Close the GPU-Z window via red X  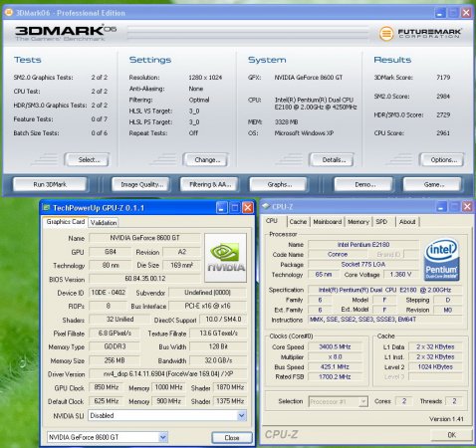coord(248,208)
